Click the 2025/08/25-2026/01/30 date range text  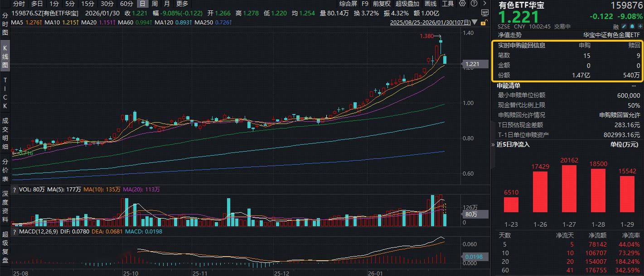pos(430,22)
